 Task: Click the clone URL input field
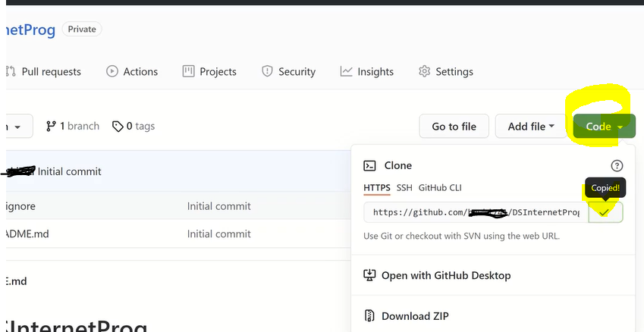[x=476, y=212]
